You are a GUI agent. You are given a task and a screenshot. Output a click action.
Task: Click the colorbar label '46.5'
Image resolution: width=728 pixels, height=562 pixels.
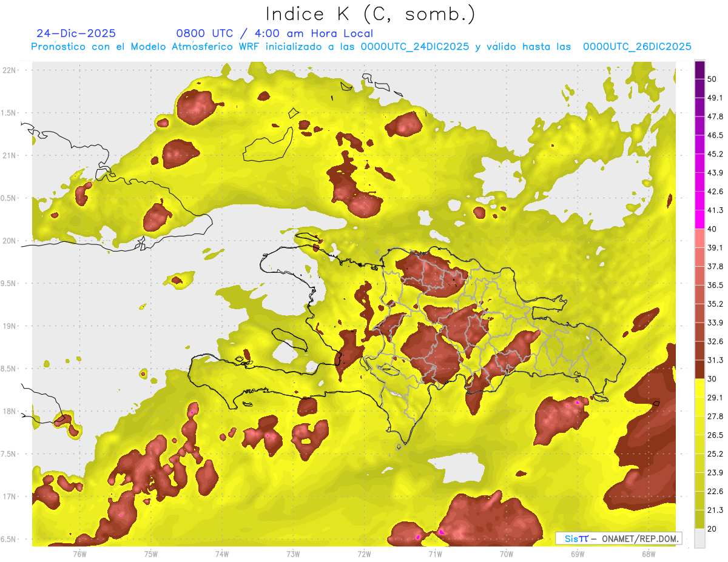(715, 135)
